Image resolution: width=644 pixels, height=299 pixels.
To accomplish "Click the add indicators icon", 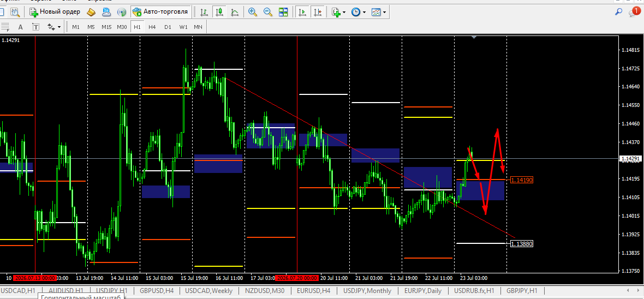I will coord(336,13).
